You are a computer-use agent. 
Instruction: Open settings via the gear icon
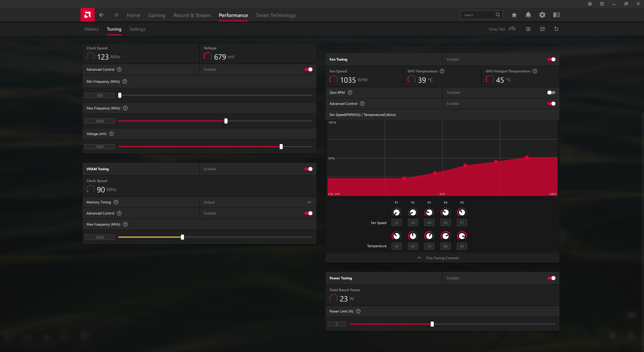click(542, 15)
